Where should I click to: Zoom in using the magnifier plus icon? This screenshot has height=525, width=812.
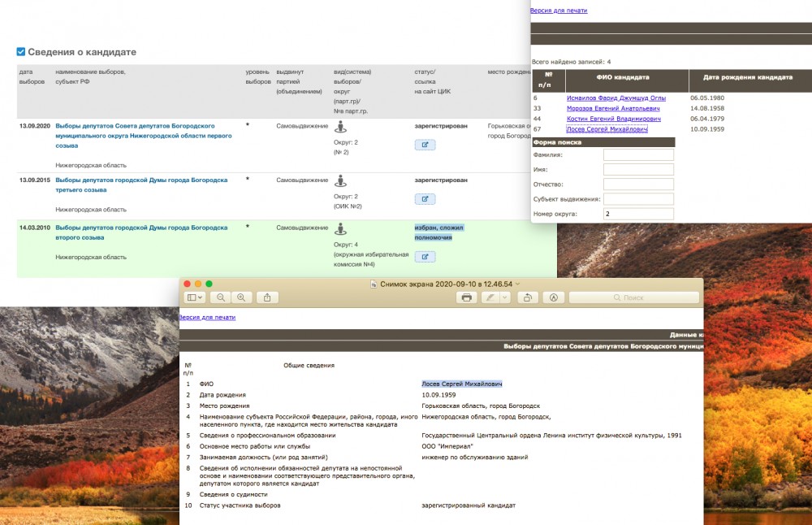click(x=240, y=298)
